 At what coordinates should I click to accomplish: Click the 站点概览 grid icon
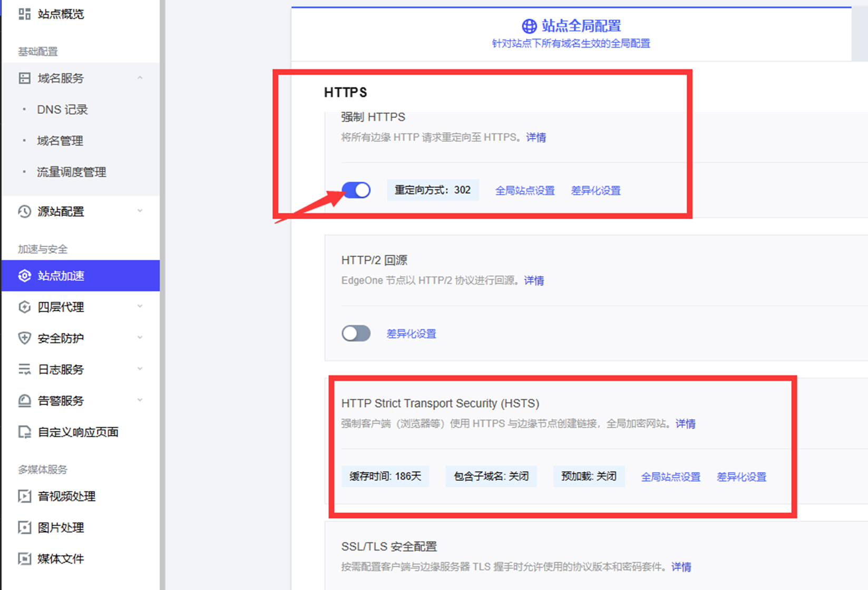(24, 14)
